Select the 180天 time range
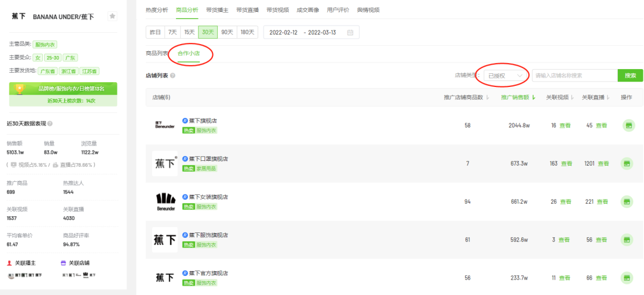644x295 pixels. [247, 32]
